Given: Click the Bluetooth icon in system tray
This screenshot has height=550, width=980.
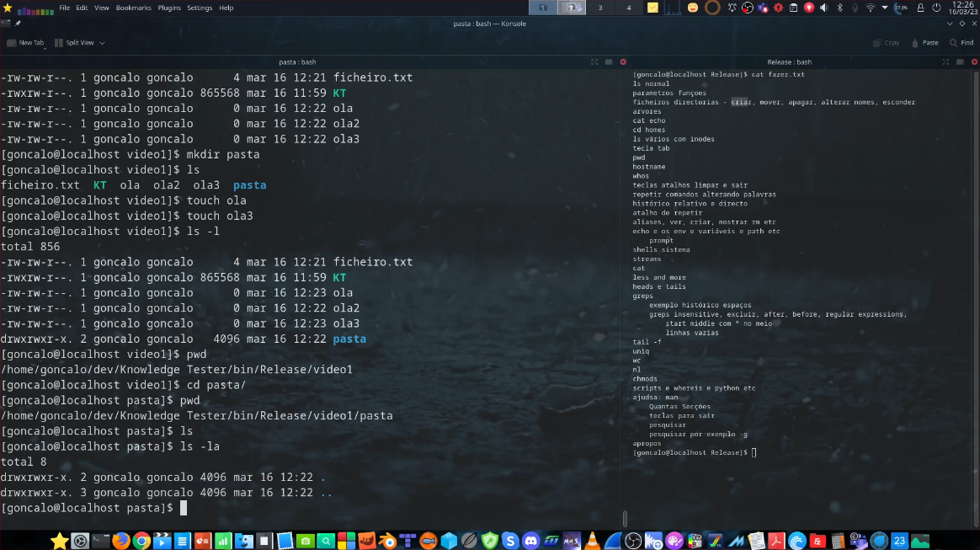Looking at the screenshot, I should point(839,8).
